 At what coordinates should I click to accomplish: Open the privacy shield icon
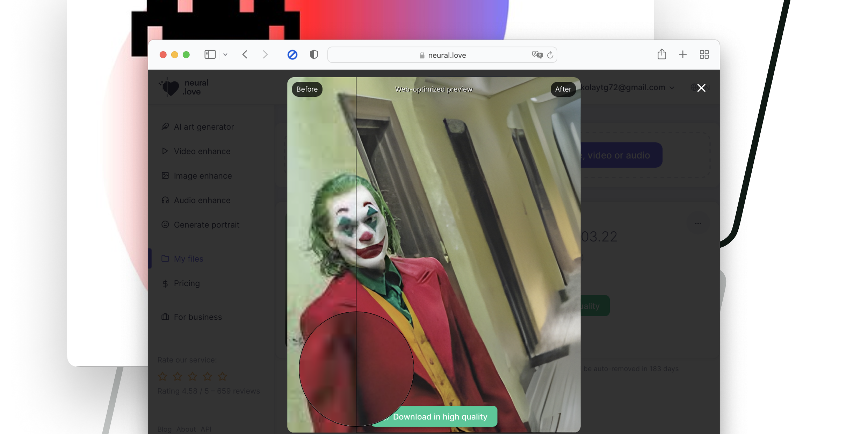[x=314, y=55]
